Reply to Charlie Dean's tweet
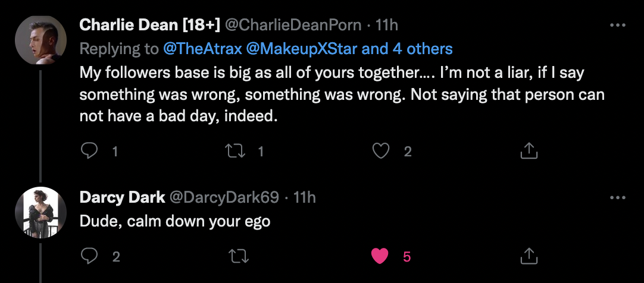 pos(89,152)
